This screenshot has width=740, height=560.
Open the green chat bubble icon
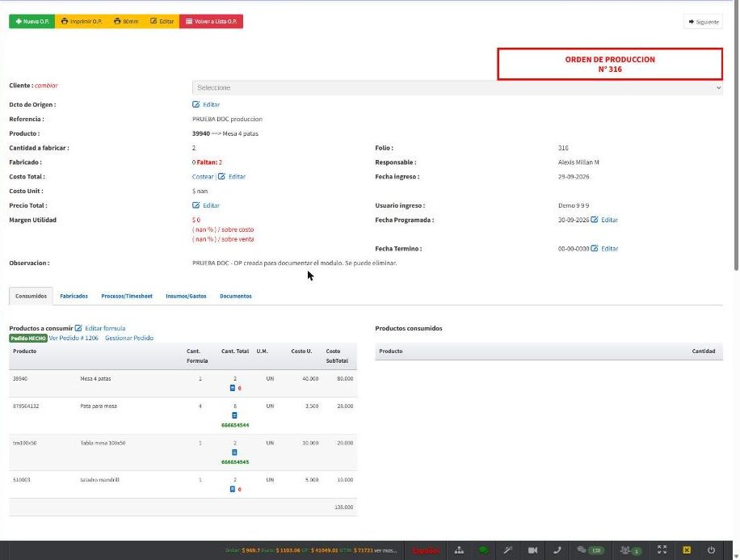point(483,550)
